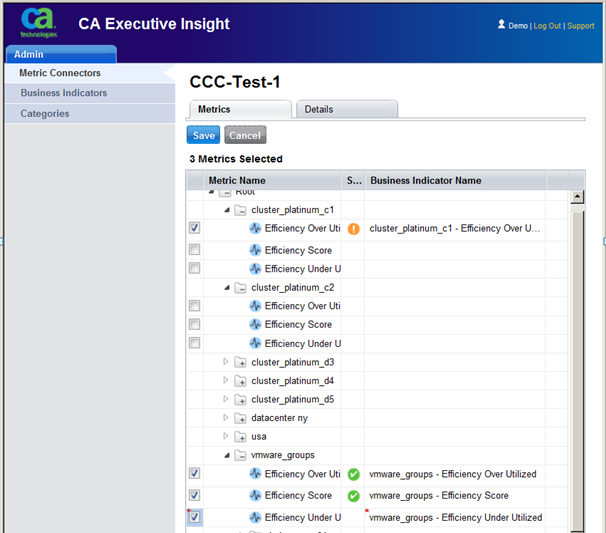Check Efficiency Under U under cluster_platinum_c1

(194, 268)
